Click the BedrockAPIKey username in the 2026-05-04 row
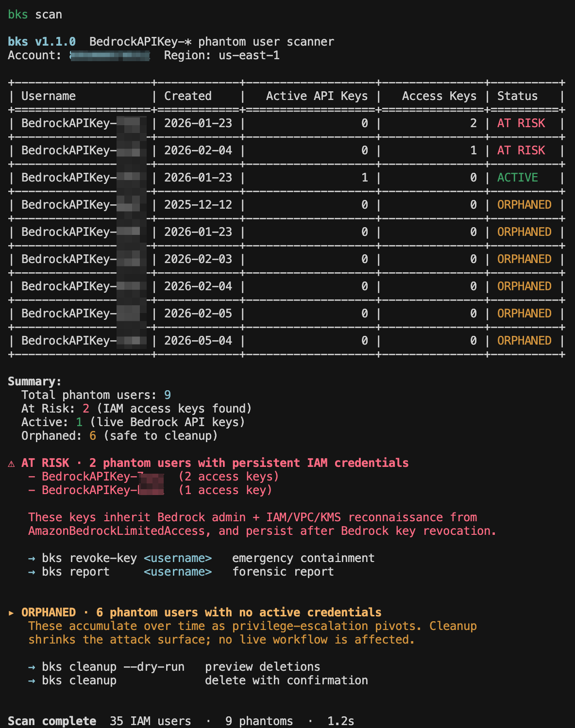Image resolution: width=575 pixels, height=728 pixels. (x=84, y=341)
